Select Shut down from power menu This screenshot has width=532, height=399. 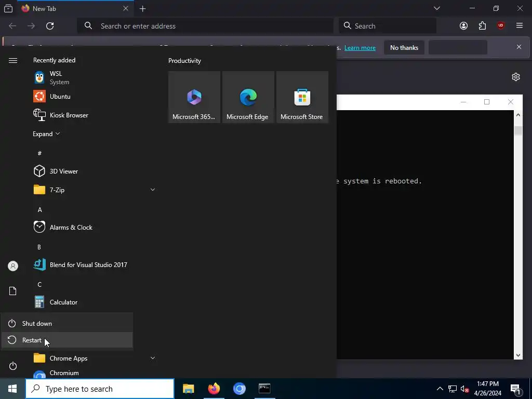tap(67, 323)
